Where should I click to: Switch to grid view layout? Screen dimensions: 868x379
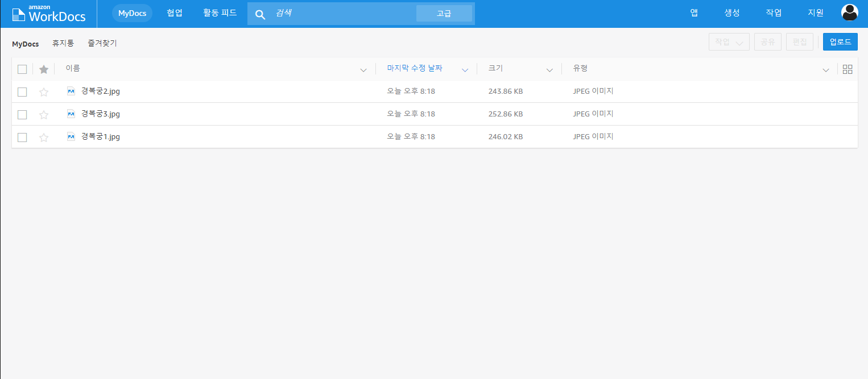pyautogui.click(x=848, y=69)
